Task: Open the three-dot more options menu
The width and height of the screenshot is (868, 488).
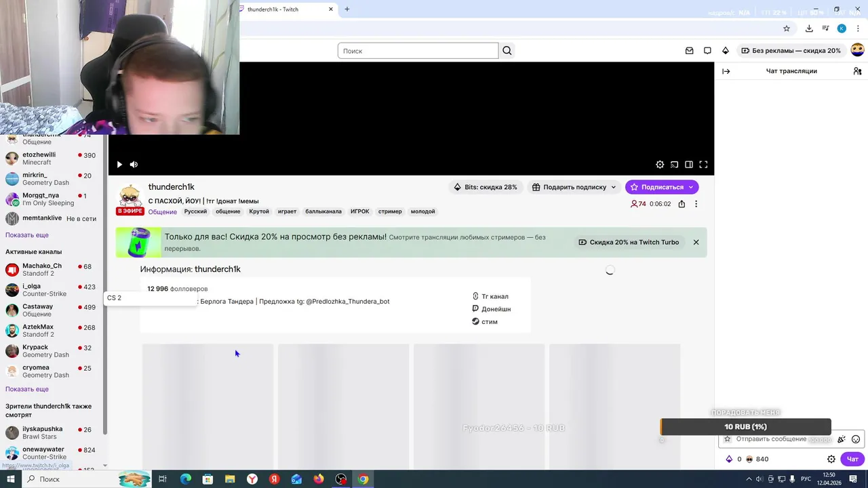Action: tap(696, 204)
